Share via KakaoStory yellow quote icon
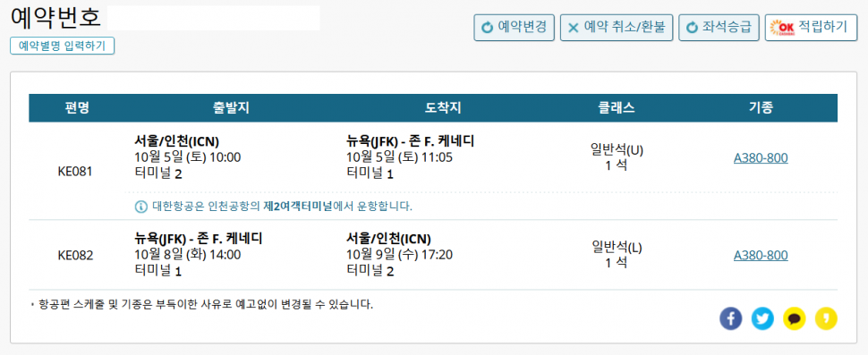 pyautogui.click(x=826, y=318)
